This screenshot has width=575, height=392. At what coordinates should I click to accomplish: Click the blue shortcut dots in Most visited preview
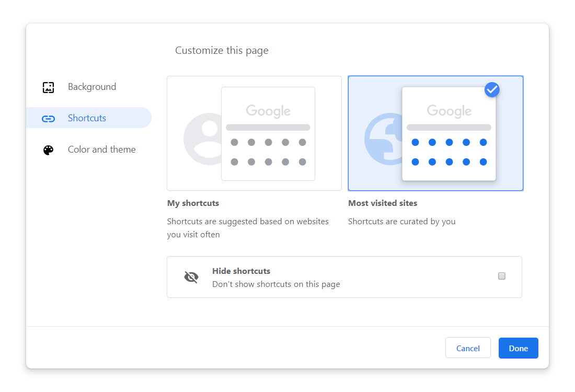point(449,152)
